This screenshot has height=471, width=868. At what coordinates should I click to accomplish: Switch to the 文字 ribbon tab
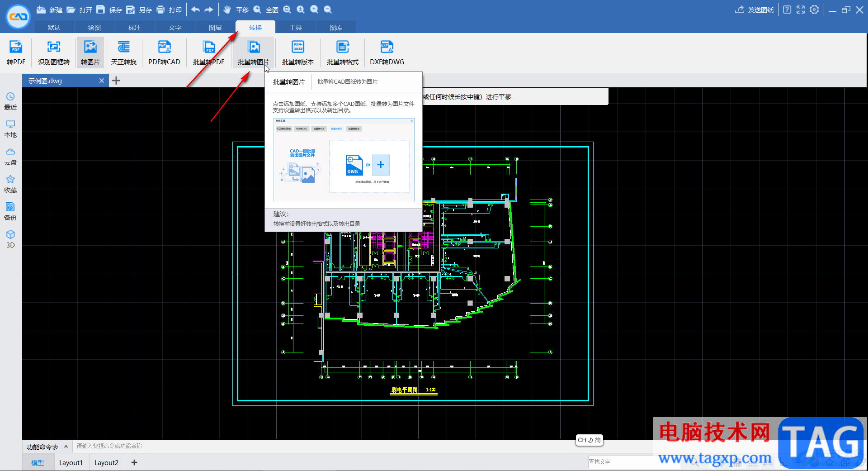pyautogui.click(x=175, y=27)
